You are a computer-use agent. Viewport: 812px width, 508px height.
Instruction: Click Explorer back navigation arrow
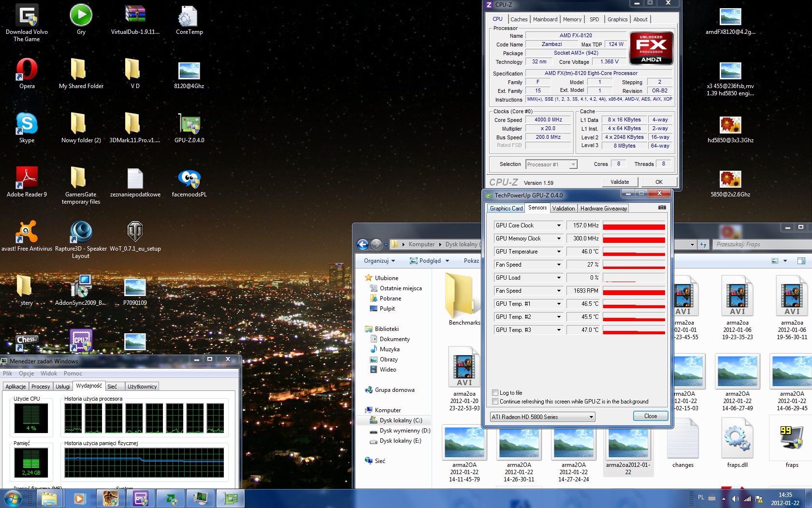coord(362,244)
